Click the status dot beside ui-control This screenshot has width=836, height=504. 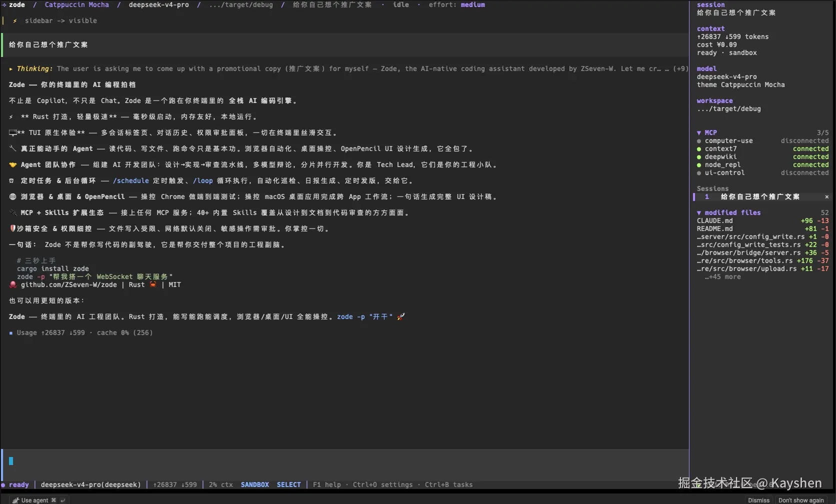pos(699,173)
